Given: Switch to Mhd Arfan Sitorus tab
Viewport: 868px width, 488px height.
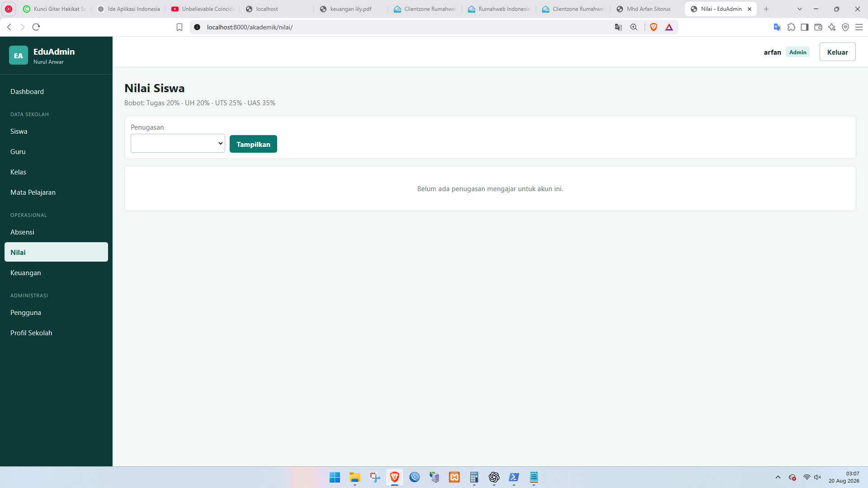Looking at the screenshot, I should coord(648,9).
